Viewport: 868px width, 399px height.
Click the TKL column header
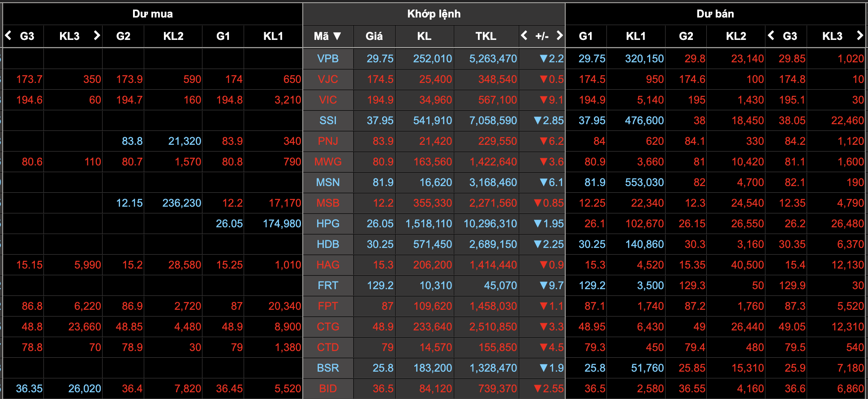pos(486,36)
